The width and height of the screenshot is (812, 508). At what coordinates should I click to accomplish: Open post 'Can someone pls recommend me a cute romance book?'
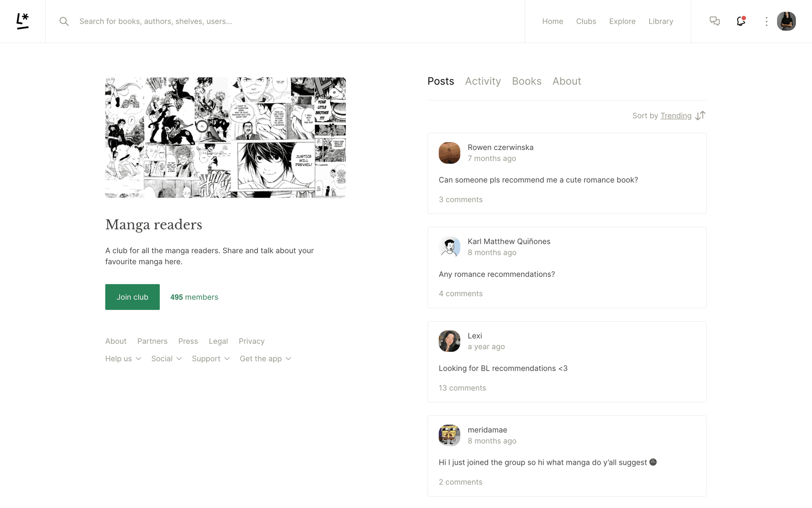538,180
